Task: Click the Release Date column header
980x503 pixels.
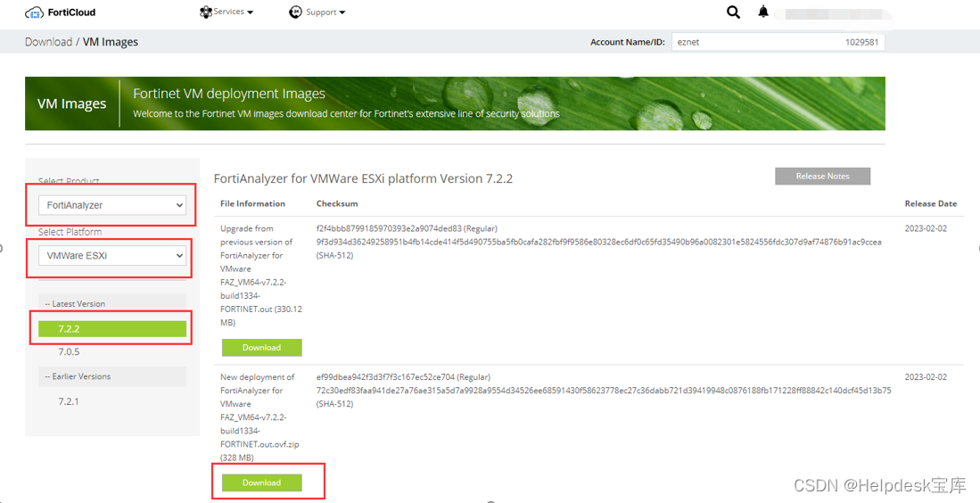Action: [931, 203]
